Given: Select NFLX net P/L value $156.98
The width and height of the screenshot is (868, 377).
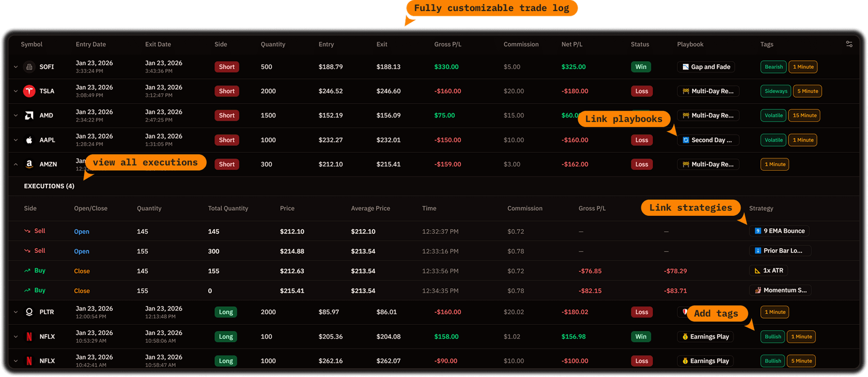Looking at the screenshot, I should tap(574, 336).
